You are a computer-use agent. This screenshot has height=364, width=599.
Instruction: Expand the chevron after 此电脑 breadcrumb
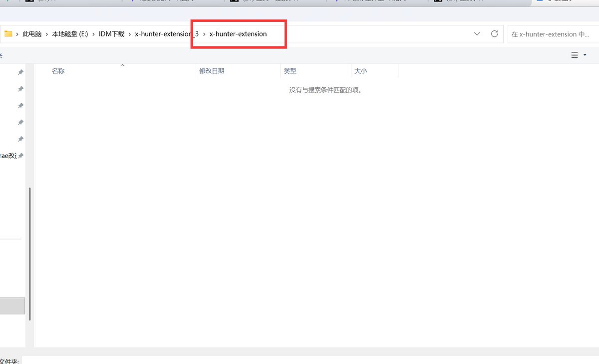click(47, 34)
